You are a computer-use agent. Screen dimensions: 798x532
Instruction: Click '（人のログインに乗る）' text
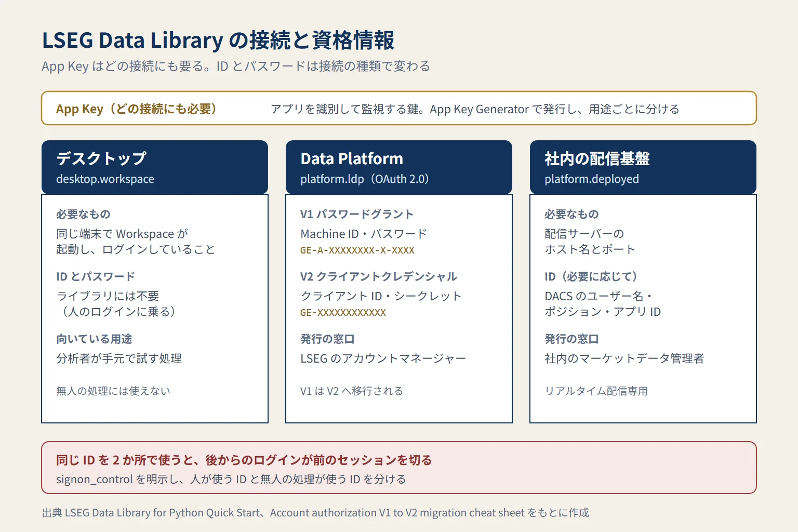tap(118, 312)
